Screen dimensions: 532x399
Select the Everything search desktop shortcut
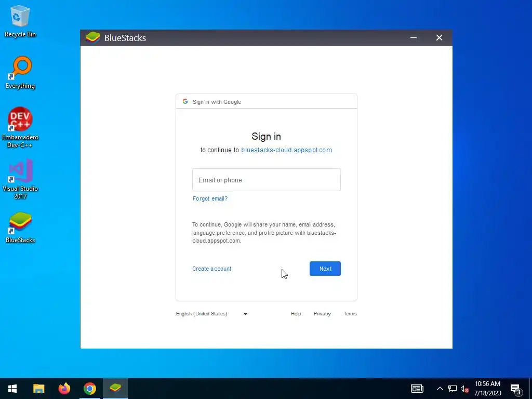coord(20,73)
